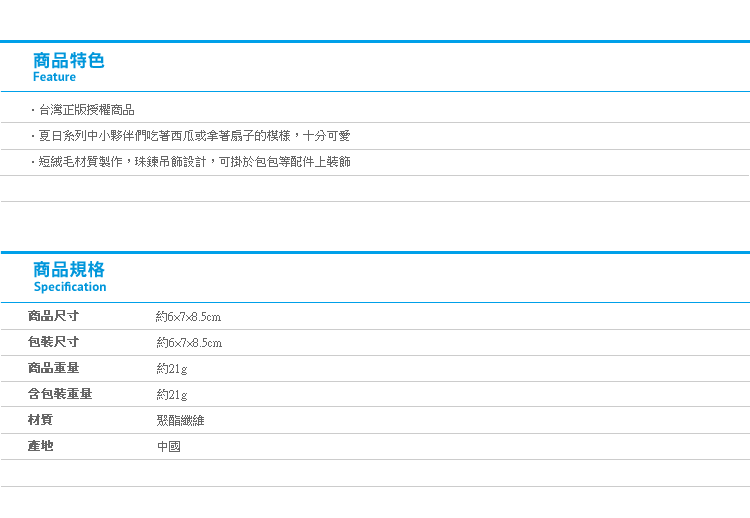Click the Feature subtitle
Image resolution: width=750 pixels, height=518 pixels.
click(x=54, y=77)
